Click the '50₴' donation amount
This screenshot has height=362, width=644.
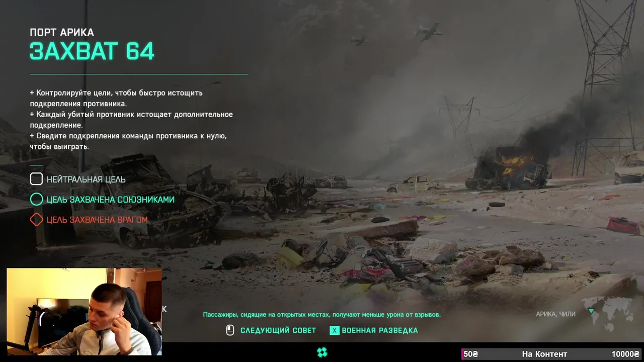point(470,354)
